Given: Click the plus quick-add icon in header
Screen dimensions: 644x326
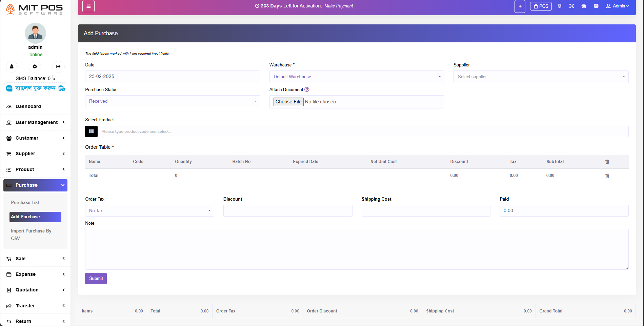Looking at the screenshot, I should coord(520,6).
